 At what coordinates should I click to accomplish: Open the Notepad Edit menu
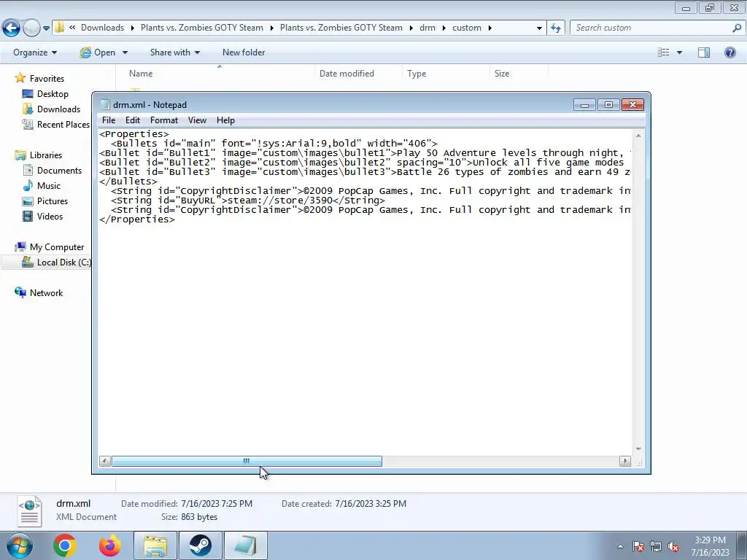(x=133, y=120)
